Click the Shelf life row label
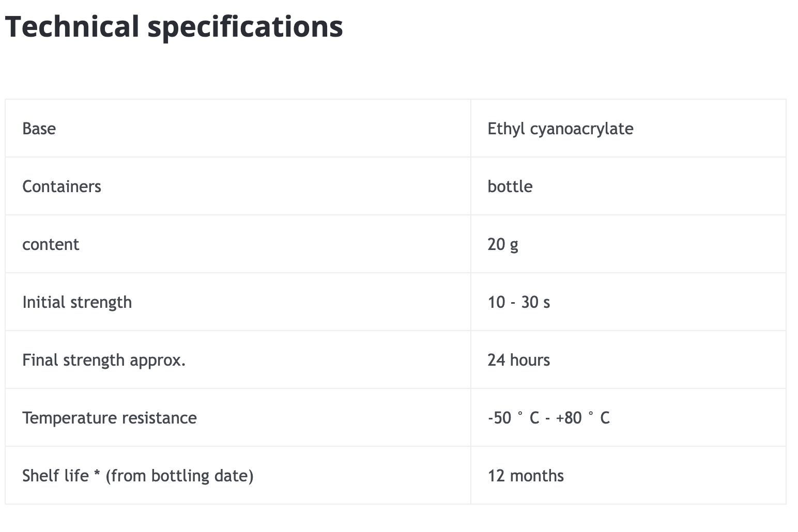This screenshot has width=798, height=532. tap(55, 476)
